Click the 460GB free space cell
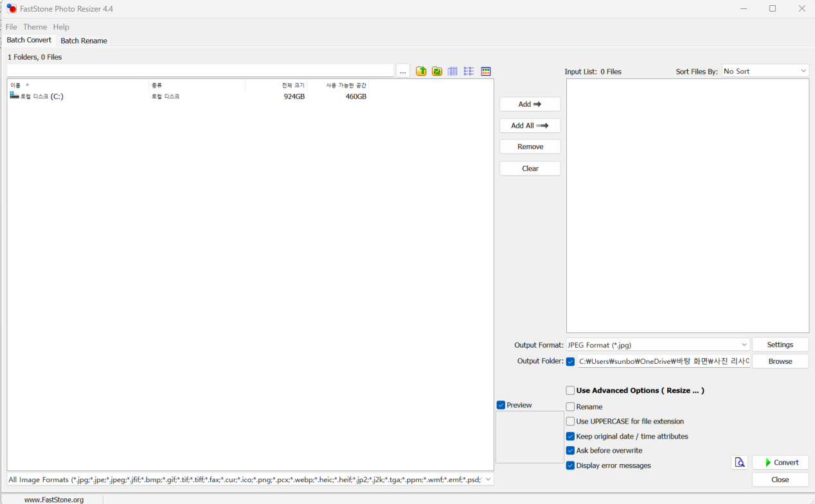The height and width of the screenshot is (504, 815). 356,96
